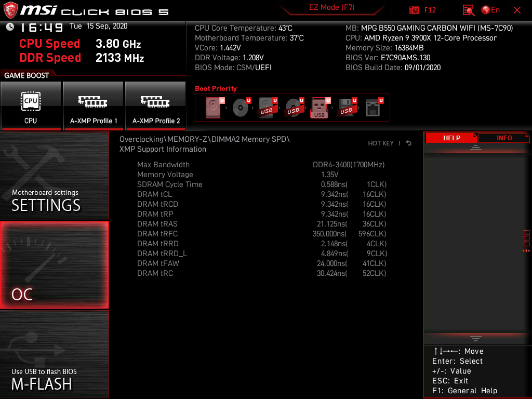The width and height of the screenshot is (532, 399).
Task: Click the MSI dragon shield logo
Action: (10, 10)
